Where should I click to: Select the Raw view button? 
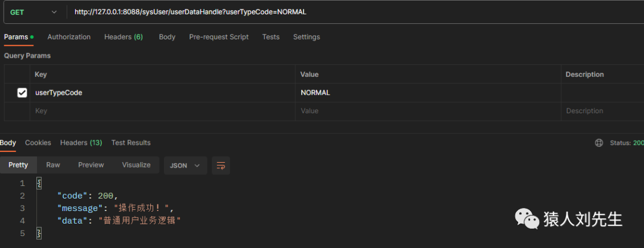(53, 165)
